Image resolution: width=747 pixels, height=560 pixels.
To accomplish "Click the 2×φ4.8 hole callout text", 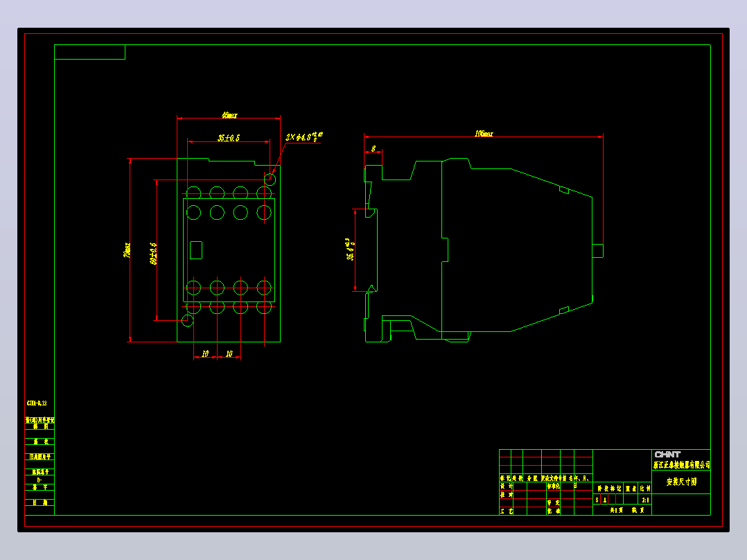I will (304, 137).
